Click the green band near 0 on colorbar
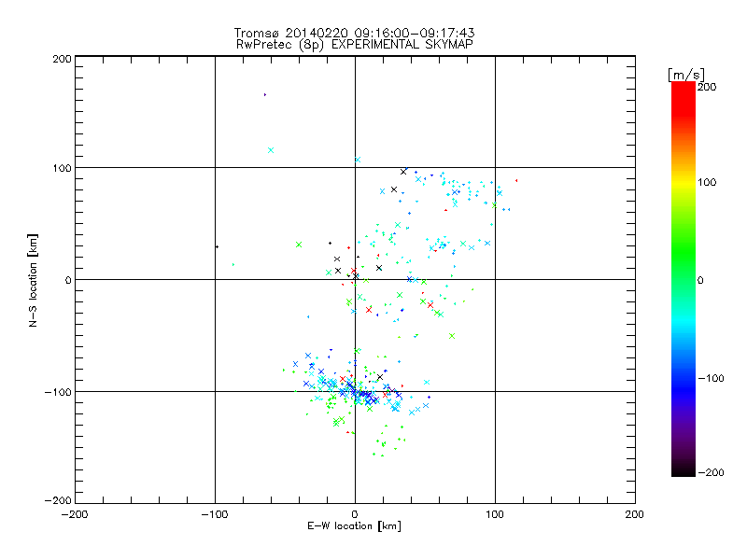This screenshot has height=560, width=747. pyautogui.click(x=684, y=280)
